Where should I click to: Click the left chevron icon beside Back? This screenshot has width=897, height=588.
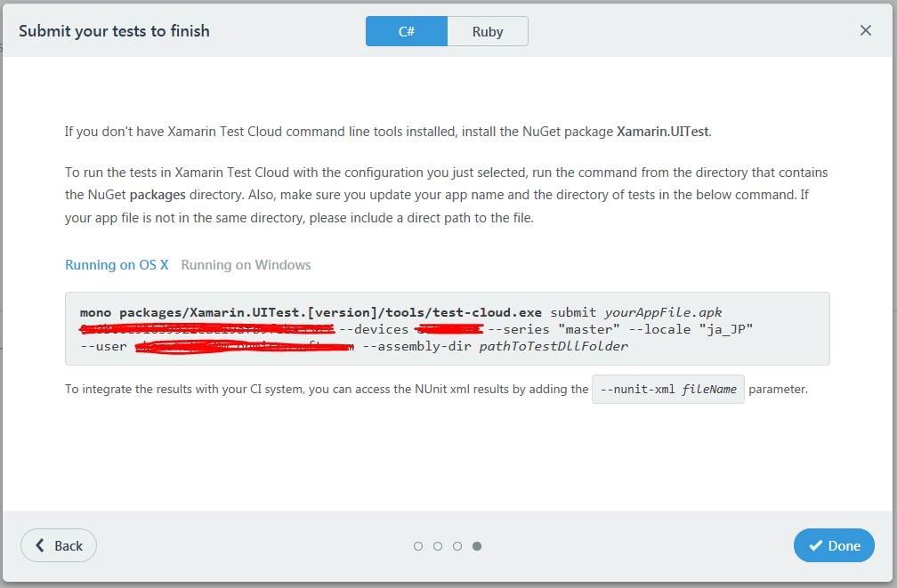pos(40,545)
